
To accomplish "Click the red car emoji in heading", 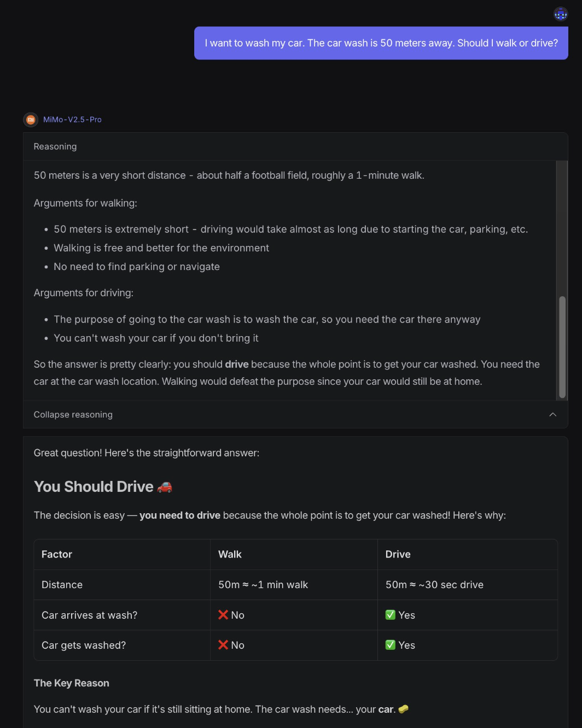I will [x=165, y=486].
